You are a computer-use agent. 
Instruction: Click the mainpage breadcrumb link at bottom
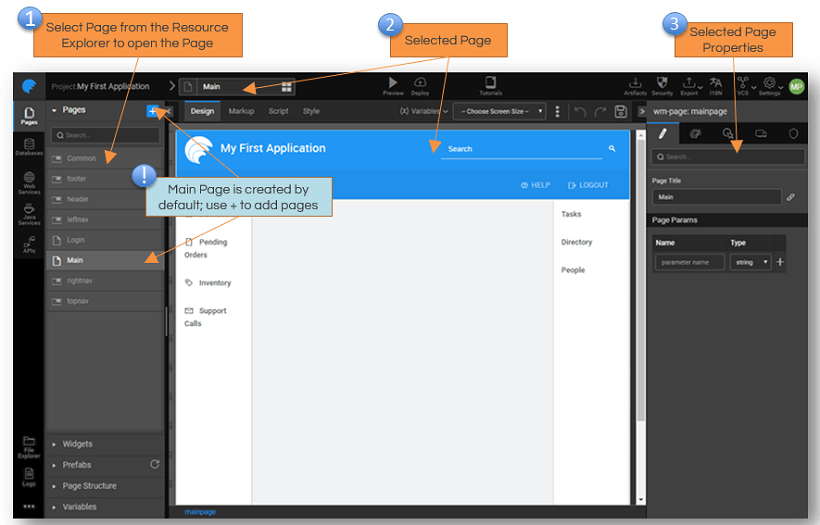click(200, 512)
